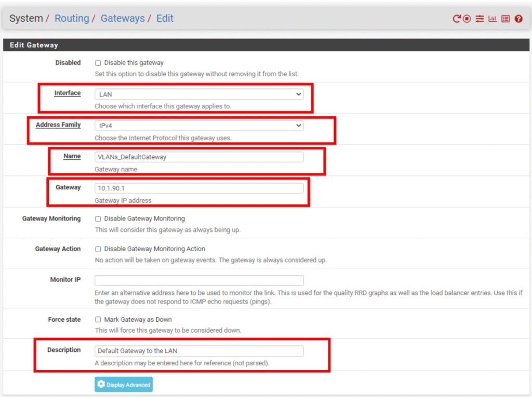Open related settings sliders icon

(x=480, y=19)
